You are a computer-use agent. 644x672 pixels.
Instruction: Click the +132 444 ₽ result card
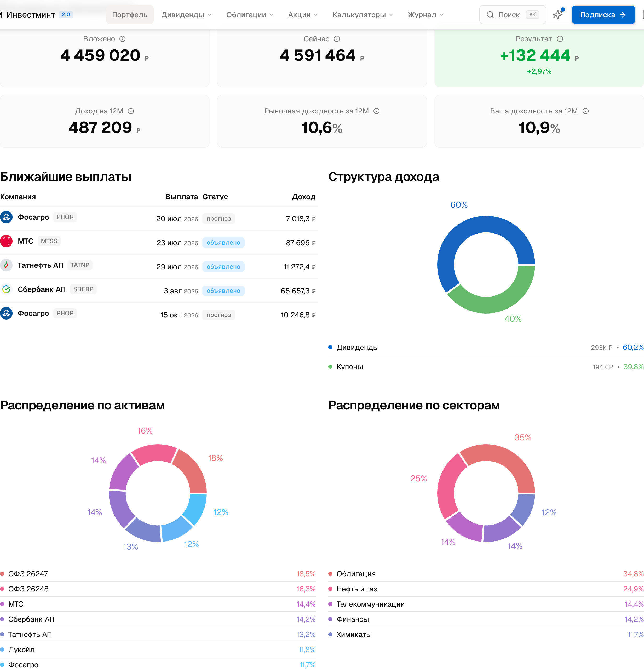click(539, 58)
